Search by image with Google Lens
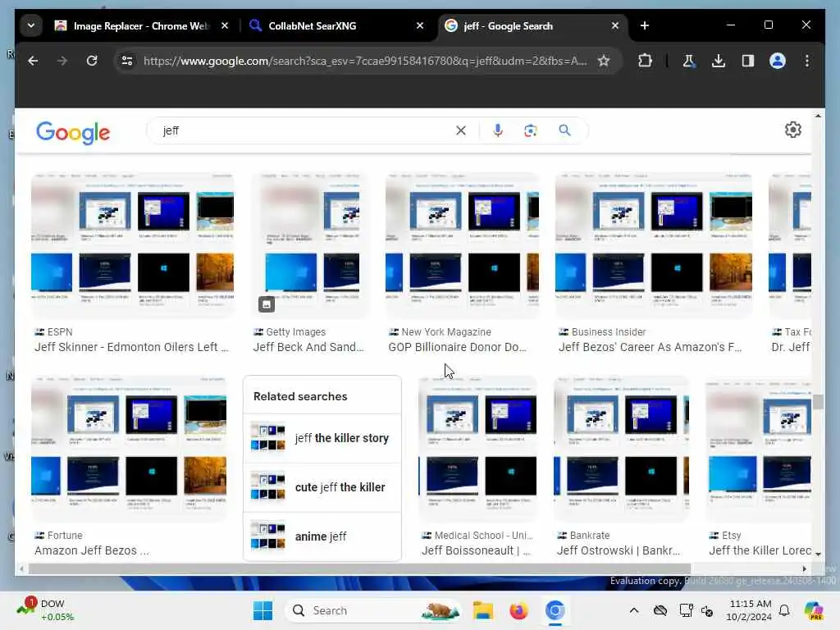840x630 pixels. [x=531, y=130]
